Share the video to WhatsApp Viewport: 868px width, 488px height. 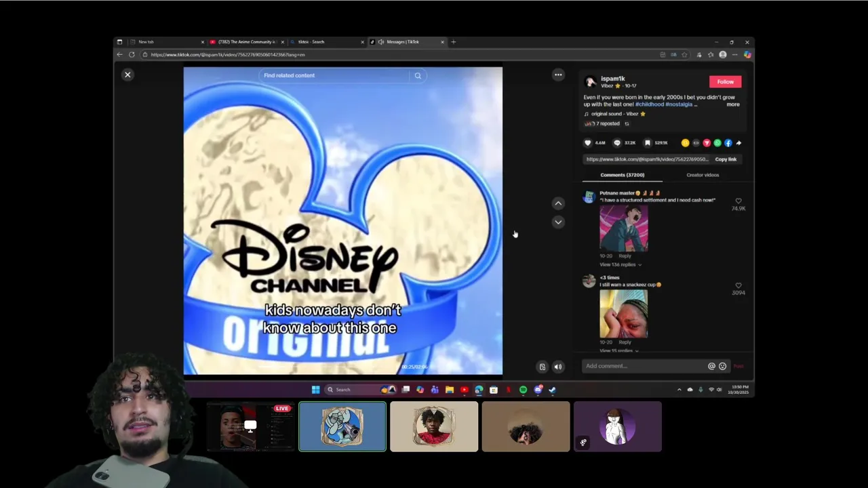(717, 143)
